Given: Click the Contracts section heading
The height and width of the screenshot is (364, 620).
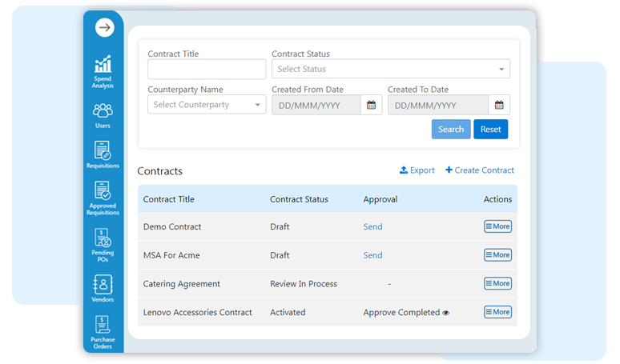Looking at the screenshot, I should (x=159, y=171).
